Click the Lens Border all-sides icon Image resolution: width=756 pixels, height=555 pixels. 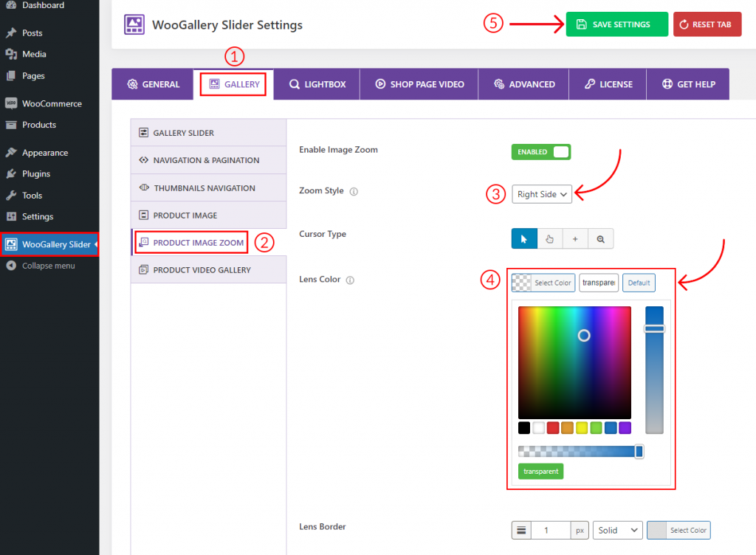[522, 531]
